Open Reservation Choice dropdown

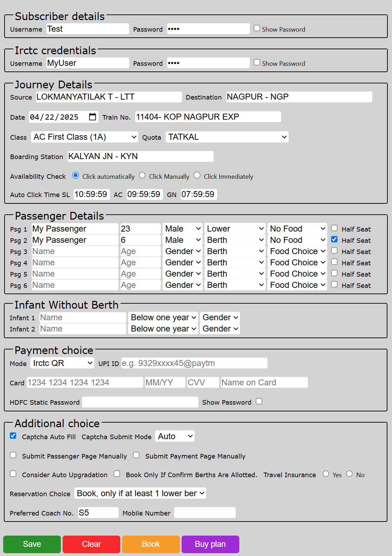(x=140, y=493)
